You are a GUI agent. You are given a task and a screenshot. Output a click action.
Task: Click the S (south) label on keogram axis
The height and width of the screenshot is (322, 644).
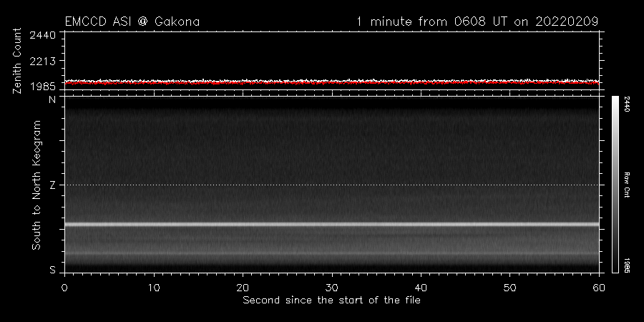[x=52, y=270]
